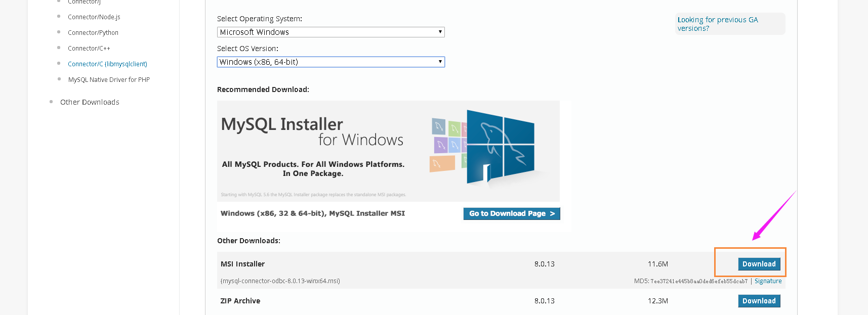Select the ZIP Archive row title
This screenshot has width=868, height=315.
[x=240, y=301]
